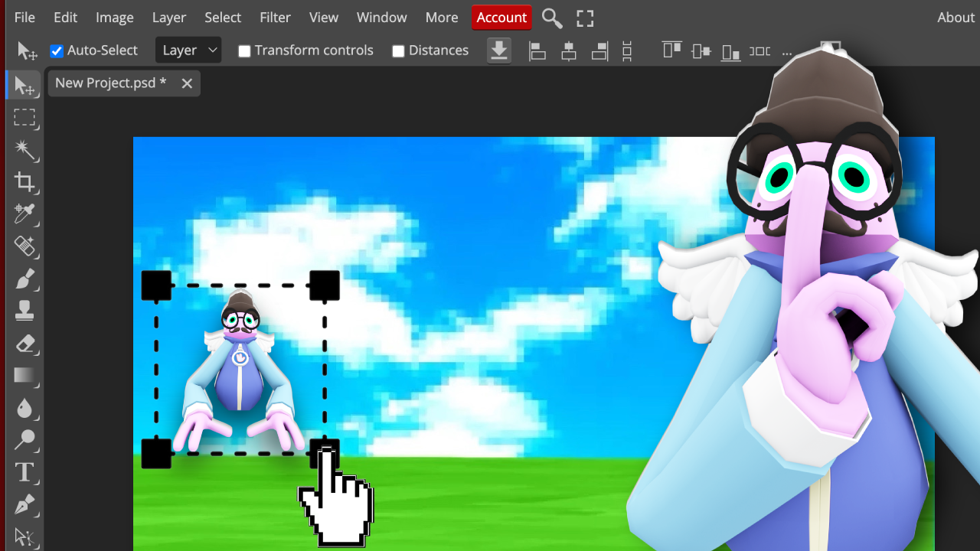
Task: Align layers to horizontal centers
Action: coord(568,51)
